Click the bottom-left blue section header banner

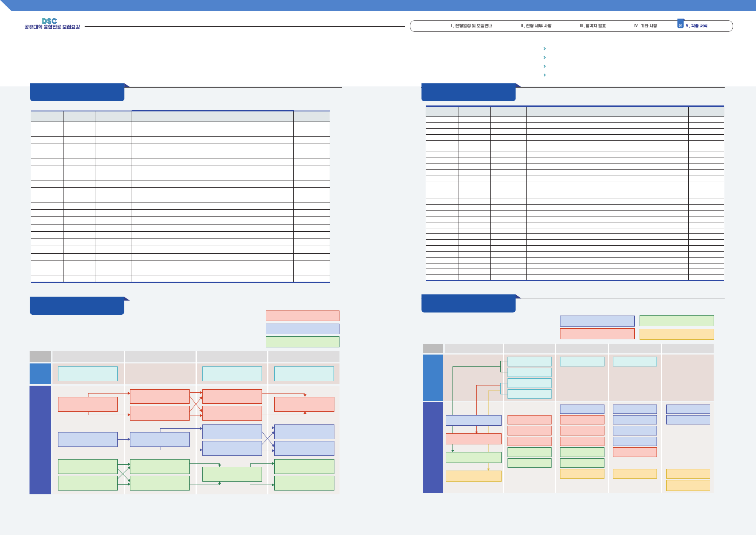point(77,306)
